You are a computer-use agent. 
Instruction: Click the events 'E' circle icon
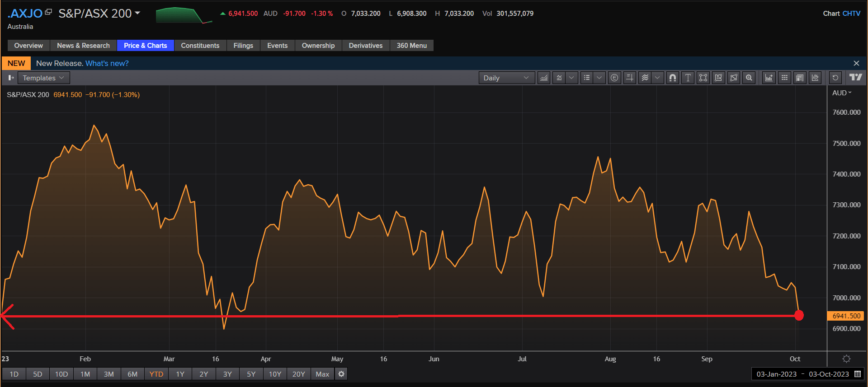coord(614,78)
